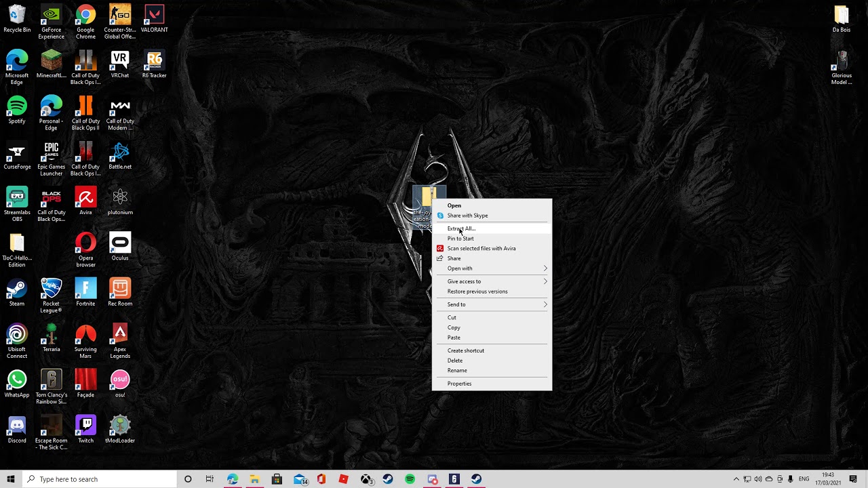
Task: Click the WhatsApp desktop shortcut
Action: [17, 384]
